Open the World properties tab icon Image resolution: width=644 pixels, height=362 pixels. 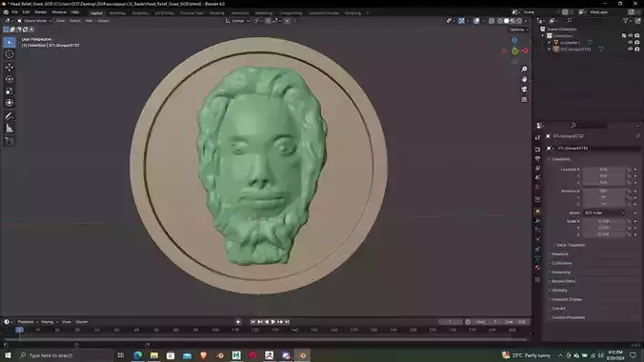click(537, 187)
